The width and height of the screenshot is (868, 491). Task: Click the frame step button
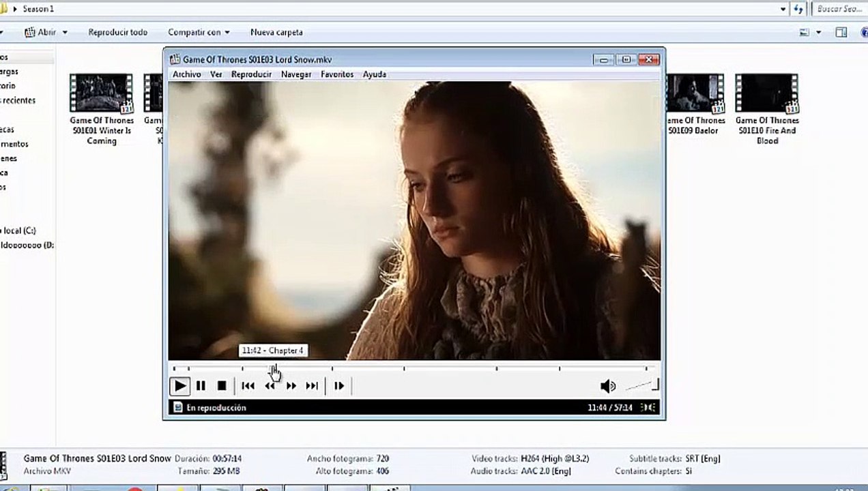coord(339,386)
